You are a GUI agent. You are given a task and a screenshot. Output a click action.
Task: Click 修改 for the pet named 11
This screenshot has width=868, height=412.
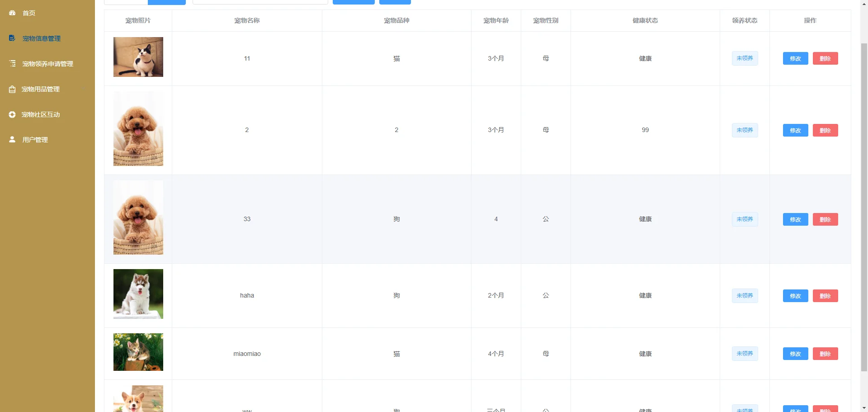[x=796, y=58]
